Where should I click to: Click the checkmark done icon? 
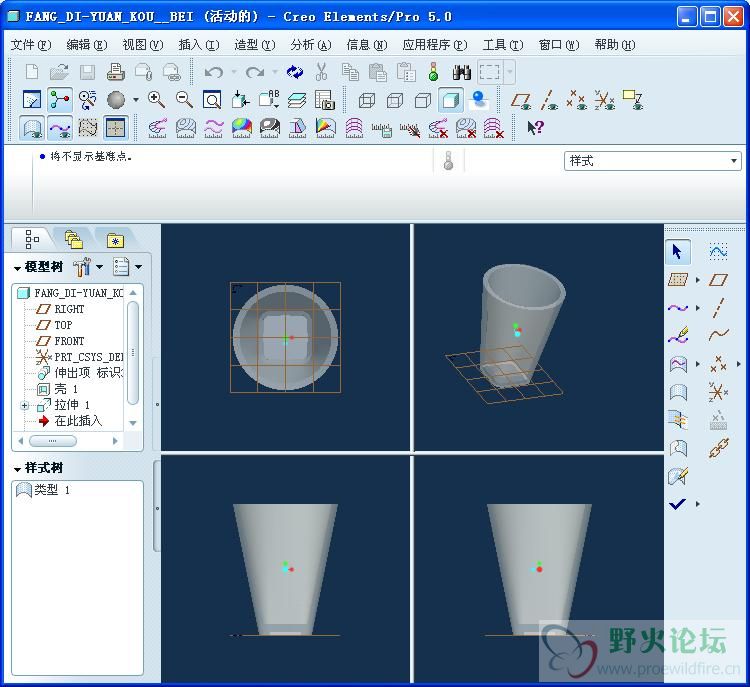677,503
